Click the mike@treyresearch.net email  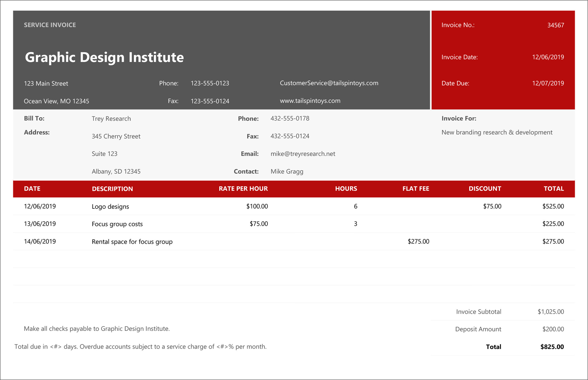click(x=303, y=154)
